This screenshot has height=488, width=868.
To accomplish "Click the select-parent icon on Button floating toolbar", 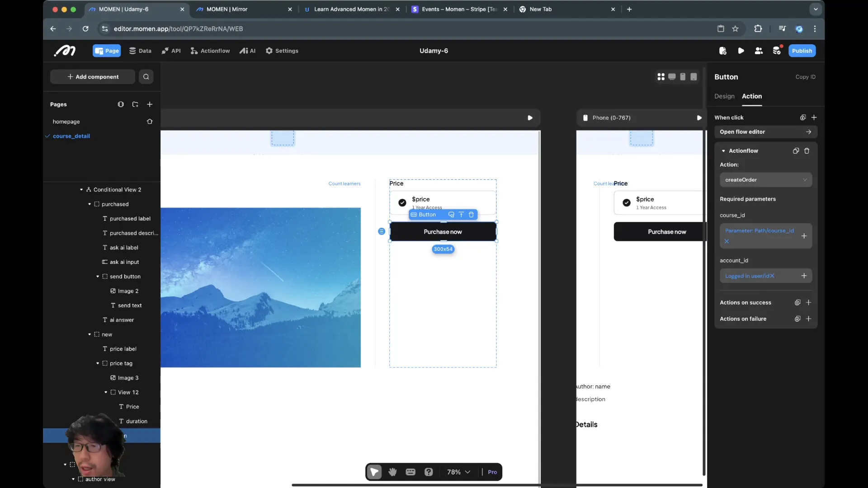I will coord(451,215).
